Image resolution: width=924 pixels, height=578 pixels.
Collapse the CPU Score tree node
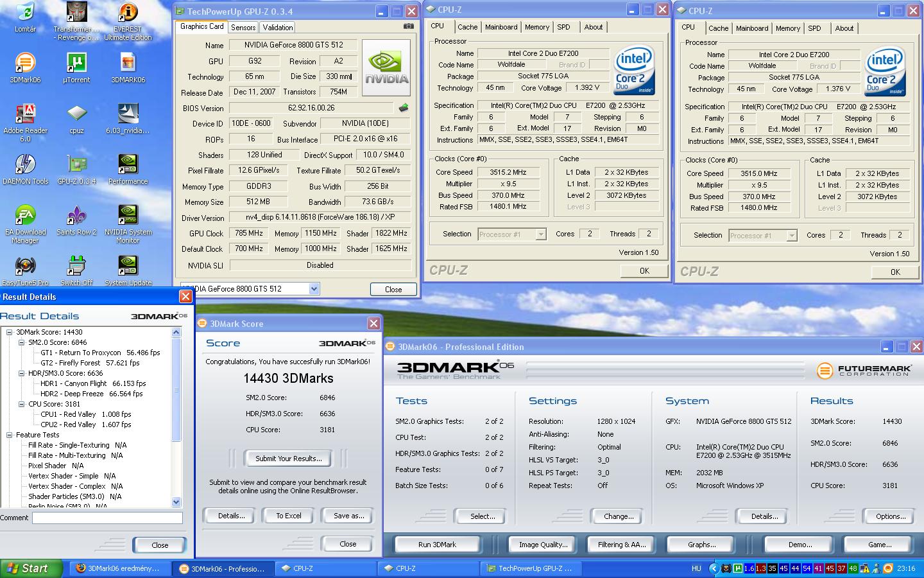point(22,404)
